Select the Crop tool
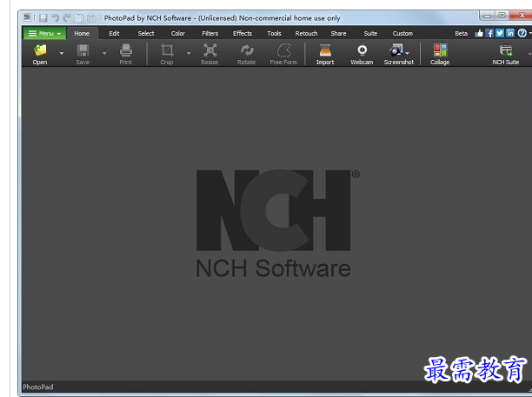The image size is (532, 397). pyautogui.click(x=167, y=54)
